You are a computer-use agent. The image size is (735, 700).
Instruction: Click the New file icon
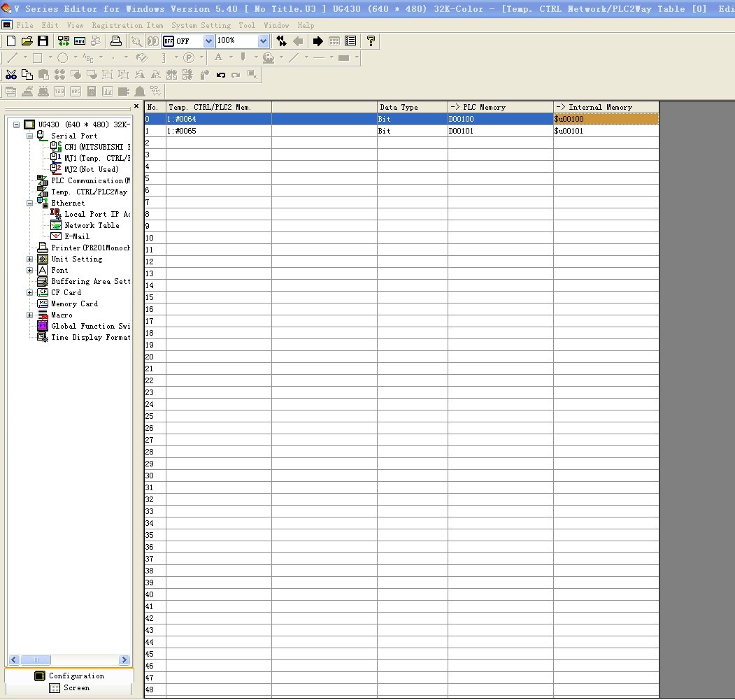10,41
